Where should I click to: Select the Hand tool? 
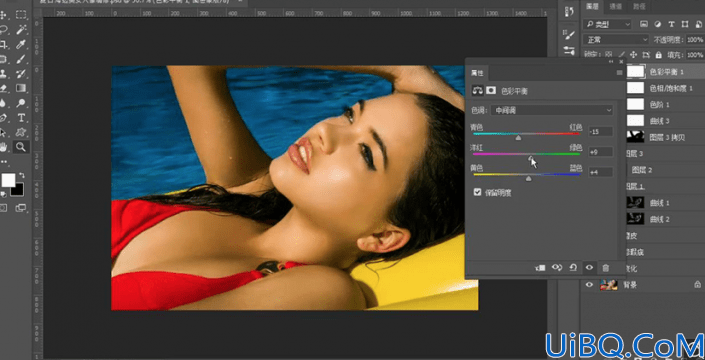[x=4, y=147]
